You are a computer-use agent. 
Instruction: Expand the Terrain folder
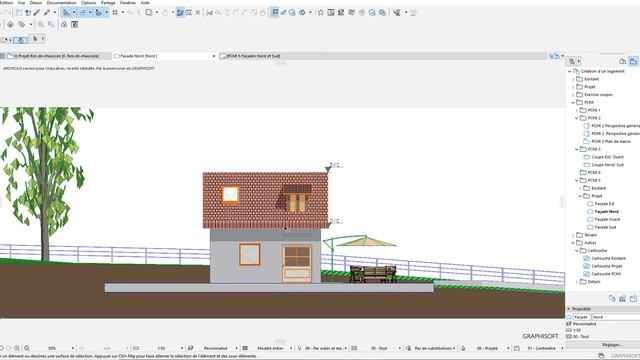[x=573, y=235]
